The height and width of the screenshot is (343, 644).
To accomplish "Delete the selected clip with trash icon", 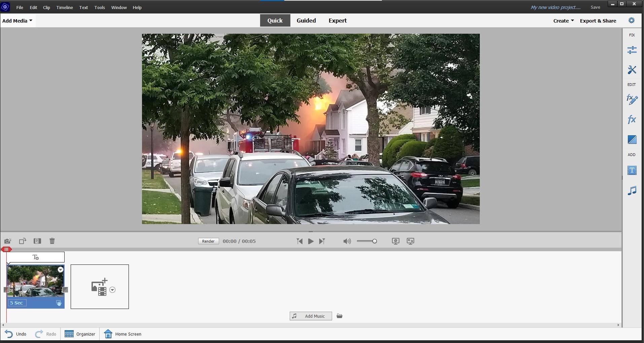I will point(52,241).
